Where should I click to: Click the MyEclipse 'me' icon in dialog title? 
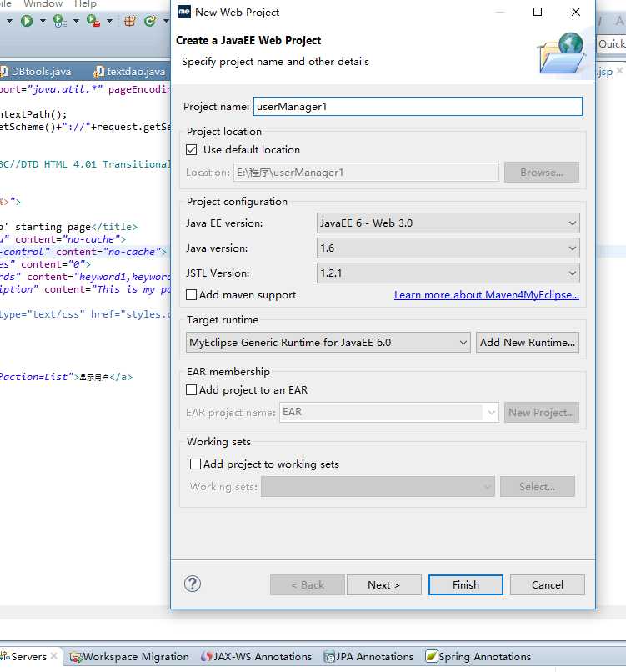pos(184,12)
